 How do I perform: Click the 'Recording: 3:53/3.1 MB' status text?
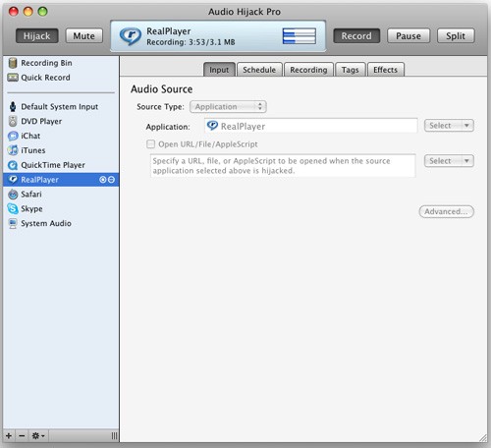click(191, 42)
